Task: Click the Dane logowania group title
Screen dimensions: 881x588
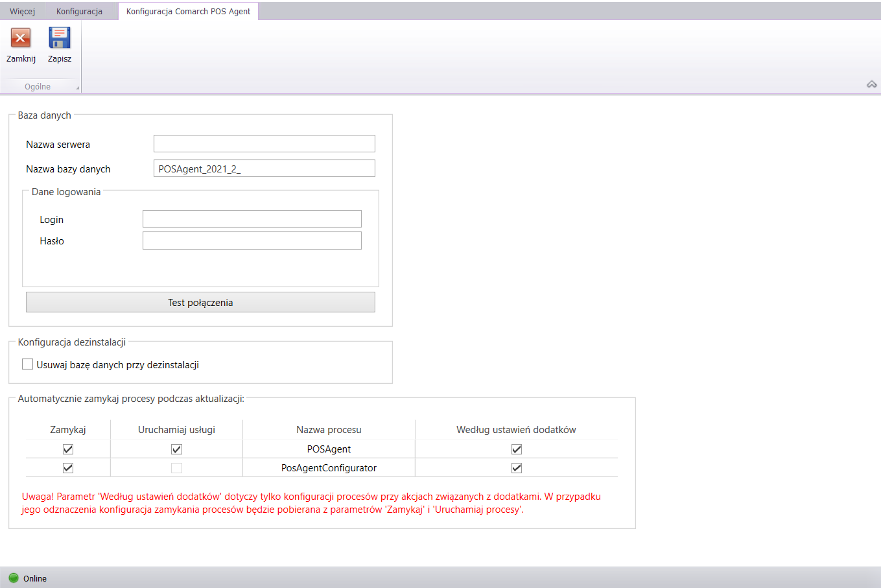Action: pyautogui.click(x=66, y=192)
